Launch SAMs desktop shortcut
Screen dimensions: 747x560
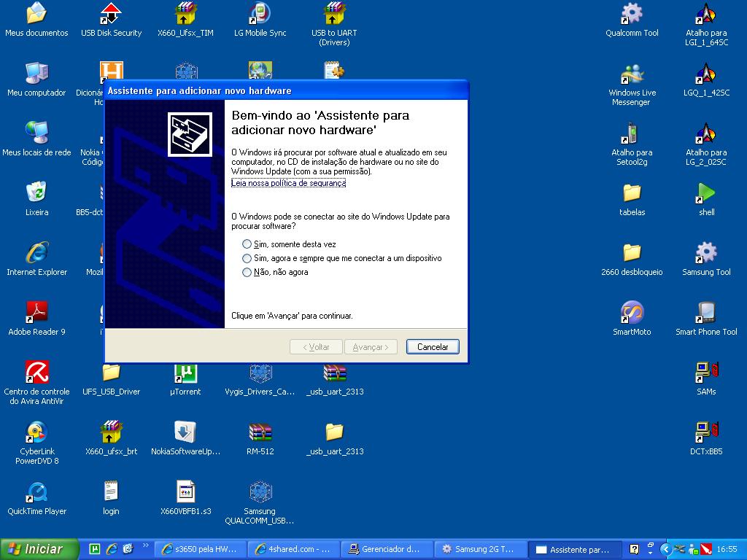coord(706,378)
